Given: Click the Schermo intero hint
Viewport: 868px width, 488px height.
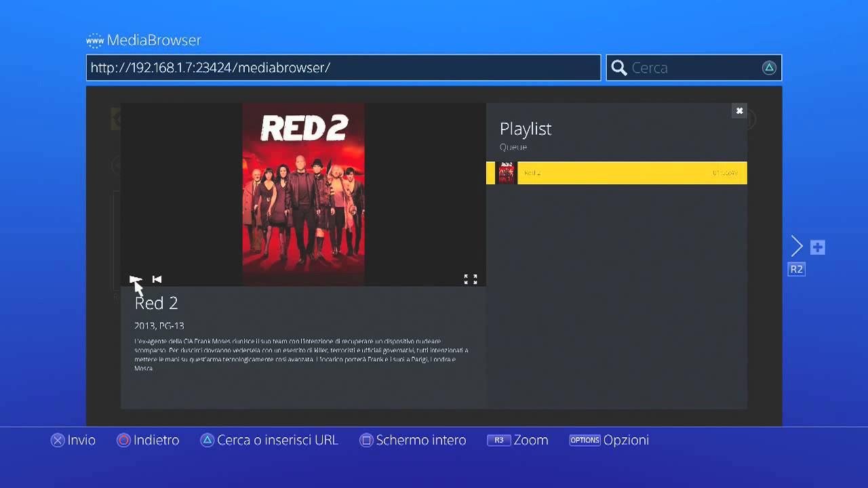Looking at the screenshot, I should (413, 440).
